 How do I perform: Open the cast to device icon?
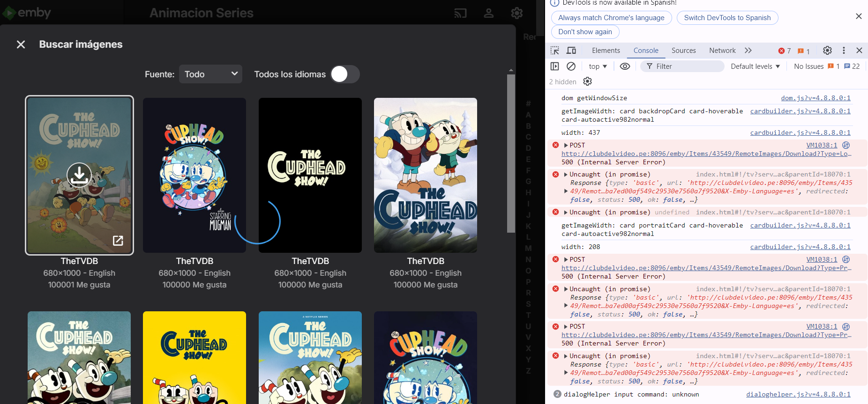460,13
